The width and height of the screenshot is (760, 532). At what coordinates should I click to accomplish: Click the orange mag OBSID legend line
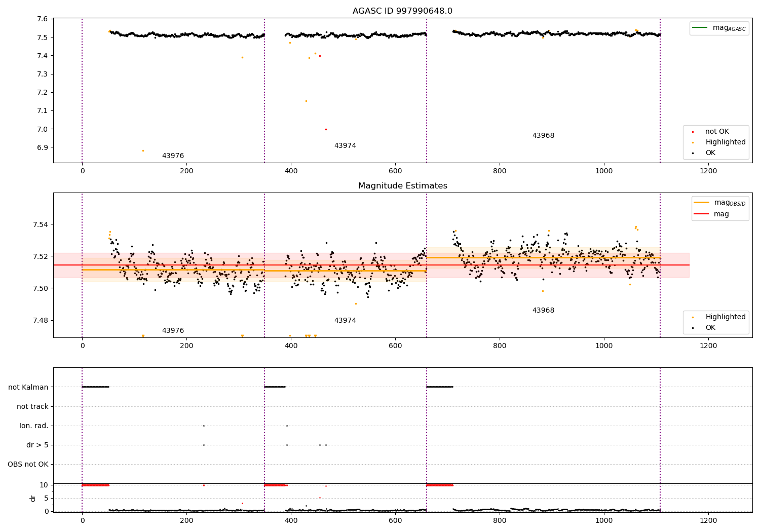tap(702, 203)
